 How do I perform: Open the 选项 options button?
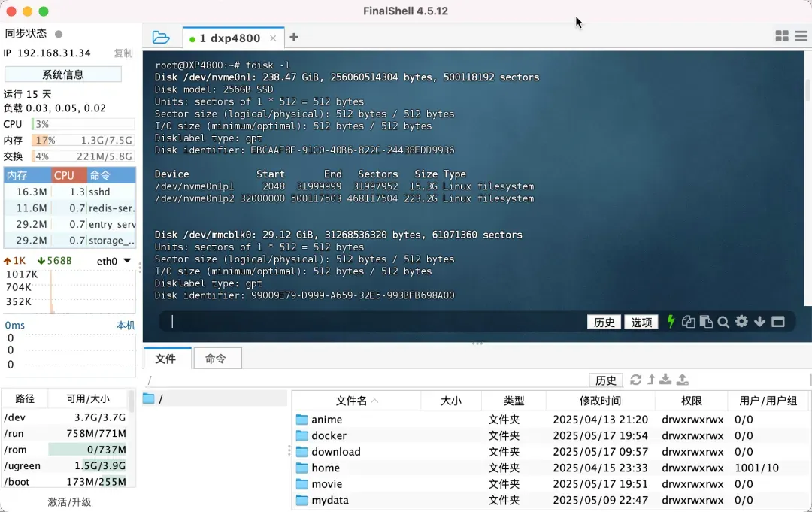coord(641,322)
